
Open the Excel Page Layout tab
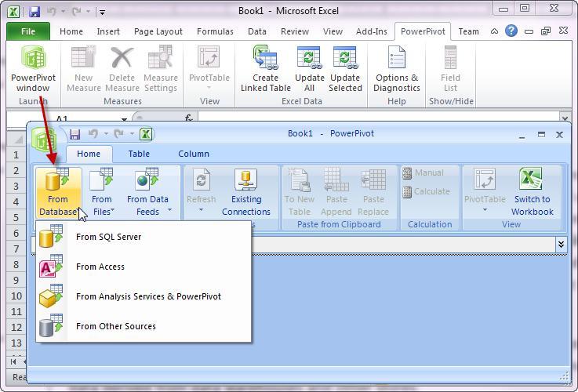[x=158, y=31]
